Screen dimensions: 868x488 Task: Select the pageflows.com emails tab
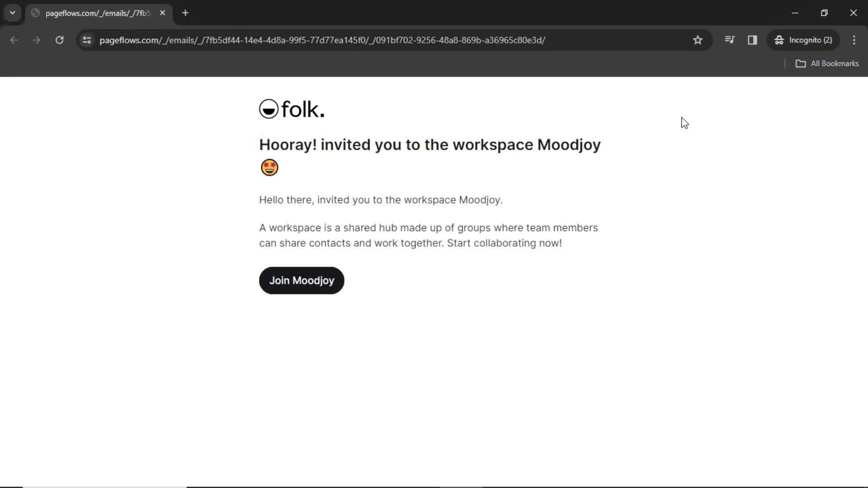pos(97,13)
